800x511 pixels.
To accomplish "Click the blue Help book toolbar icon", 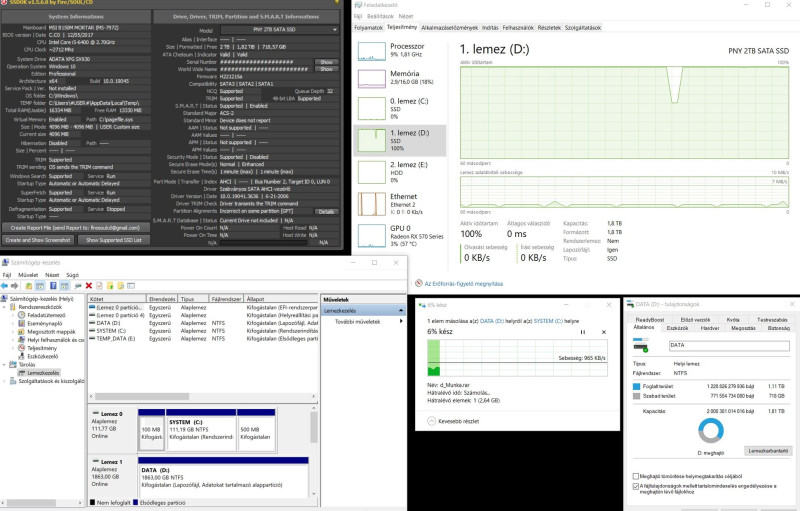I will pyautogui.click(x=53, y=286).
